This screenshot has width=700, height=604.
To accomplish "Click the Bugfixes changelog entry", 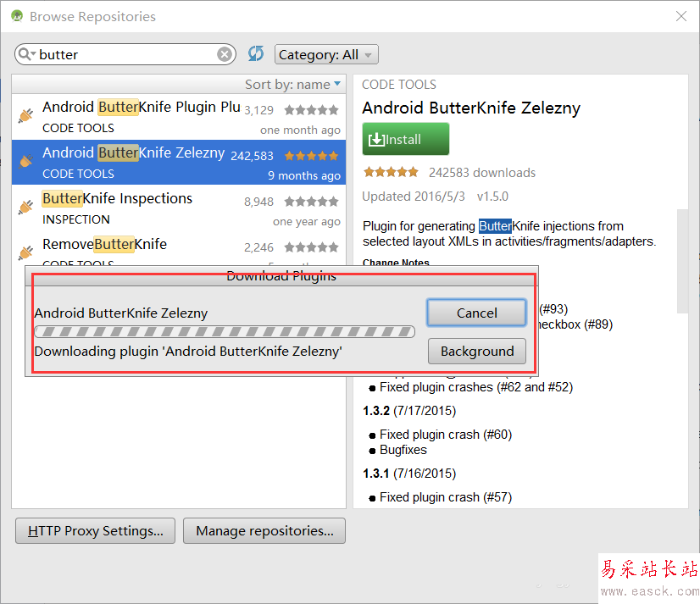I will click(403, 450).
